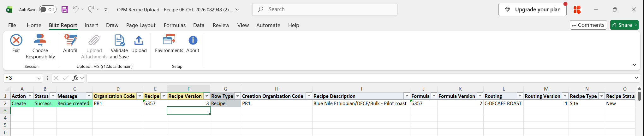Select cell E2 containing 6357

pyautogui.click(x=155, y=103)
